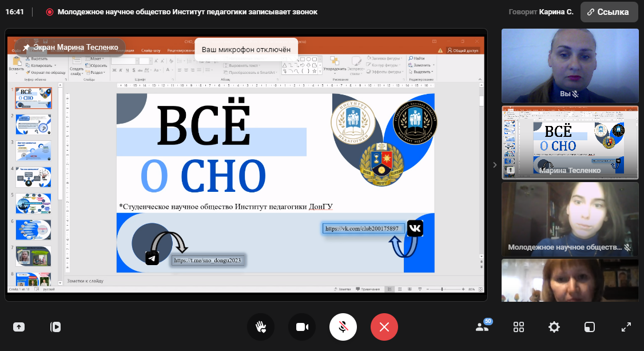Select your own video tile labeled Вы
This screenshot has width=644, height=351.
(x=570, y=66)
